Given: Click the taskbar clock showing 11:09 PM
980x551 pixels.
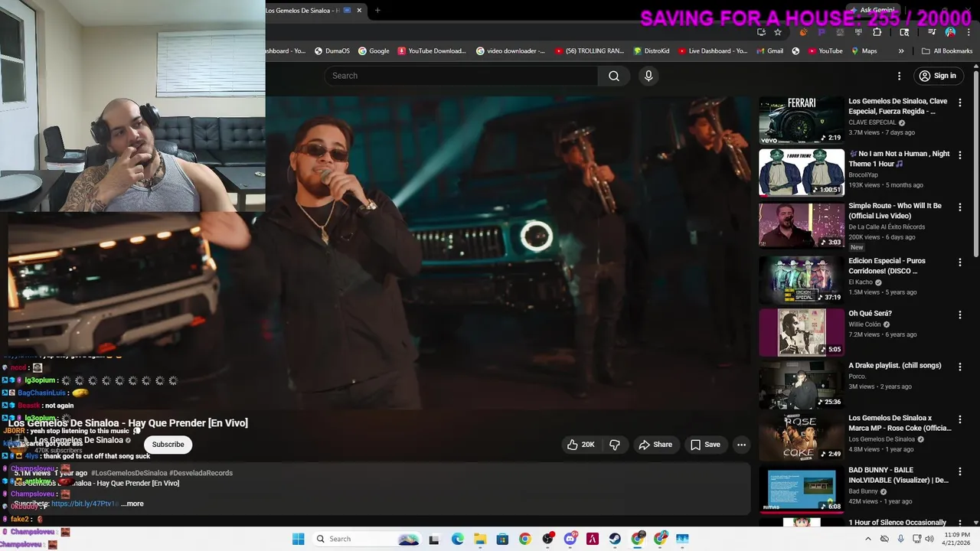Looking at the screenshot, I should [x=957, y=539].
